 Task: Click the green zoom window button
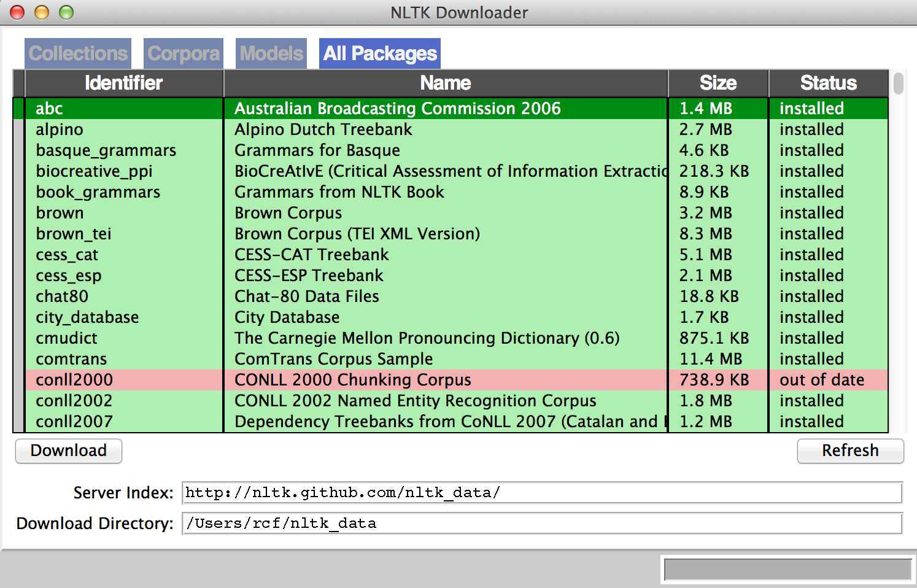(66, 12)
